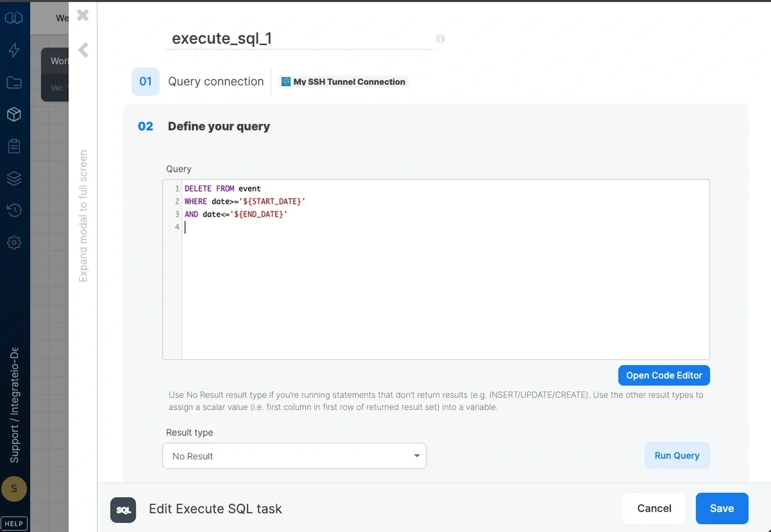Rename the execute_sql_1 title field
This screenshot has height=532, width=771.
pyautogui.click(x=221, y=38)
